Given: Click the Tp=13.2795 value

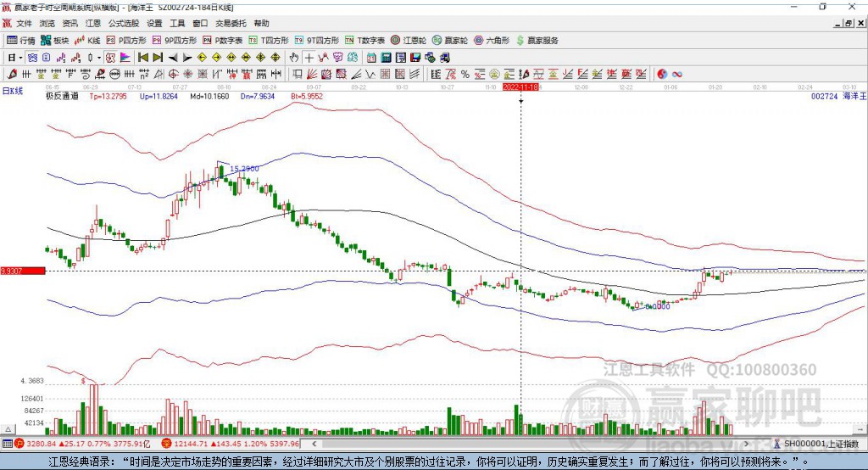Looking at the screenshot, I should click(108, 97).
